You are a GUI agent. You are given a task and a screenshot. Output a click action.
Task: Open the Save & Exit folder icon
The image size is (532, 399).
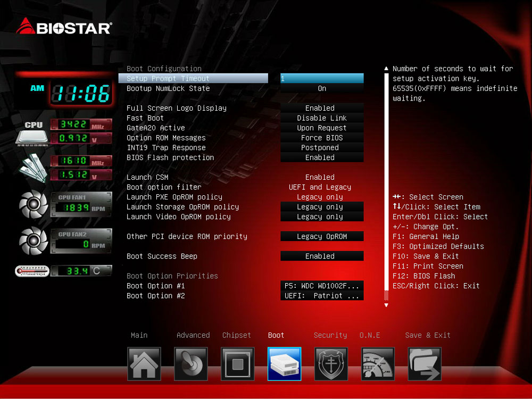coord(425,364)
